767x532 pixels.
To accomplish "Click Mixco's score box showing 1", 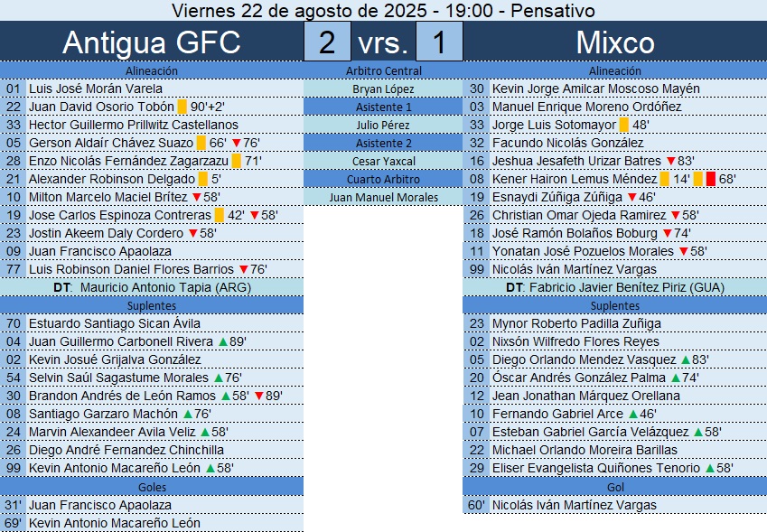I will [439, 42].
